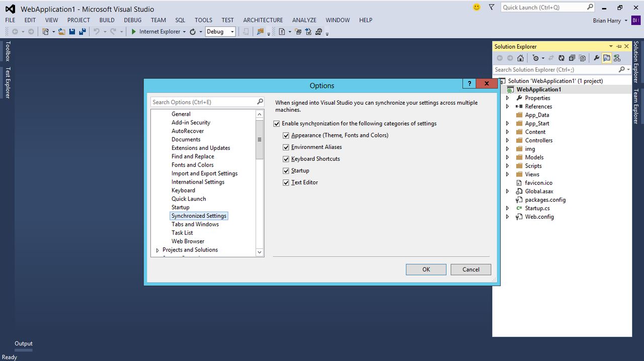This screenshot has height=361, width=644.
Task: Select Global.asax in Solution Explorer
Action: pyautogui.click(x=539, y=192)
